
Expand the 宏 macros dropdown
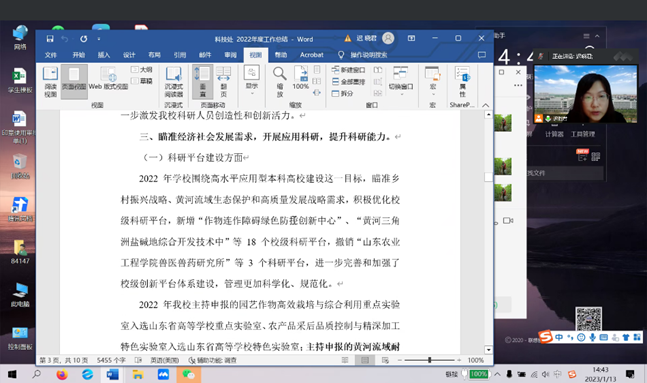pos(432,82)
